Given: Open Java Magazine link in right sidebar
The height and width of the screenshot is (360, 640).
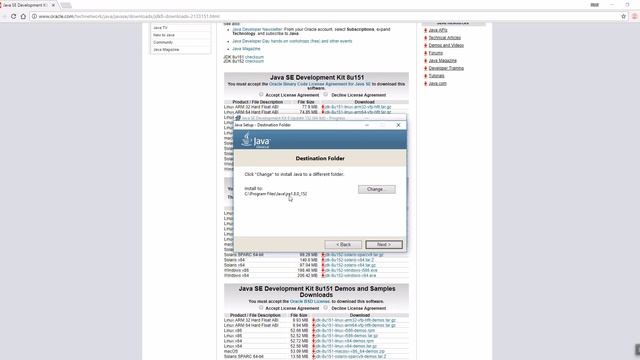Looking at the screenshot, I should 442,60.
